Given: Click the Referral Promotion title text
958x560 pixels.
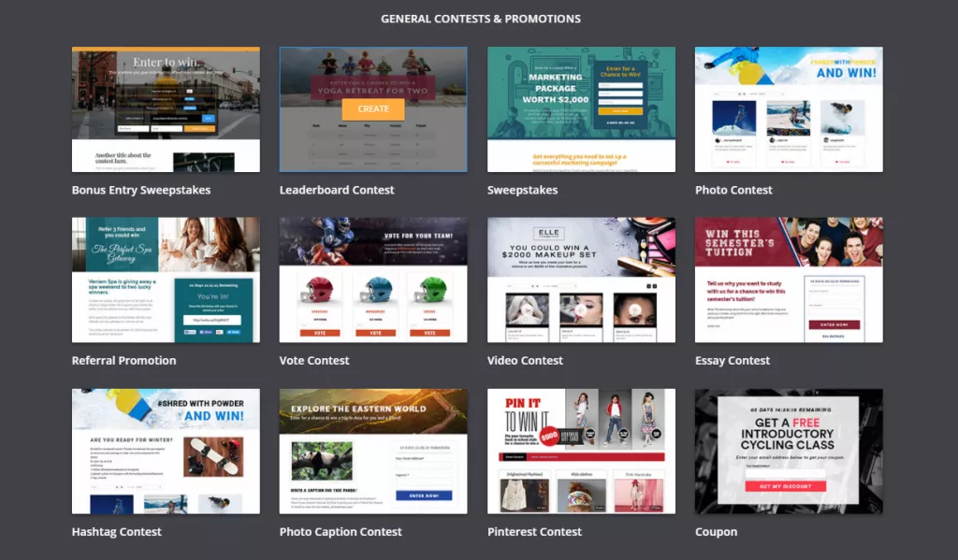Looking at the screenshot, I should (x=124, y=360).
